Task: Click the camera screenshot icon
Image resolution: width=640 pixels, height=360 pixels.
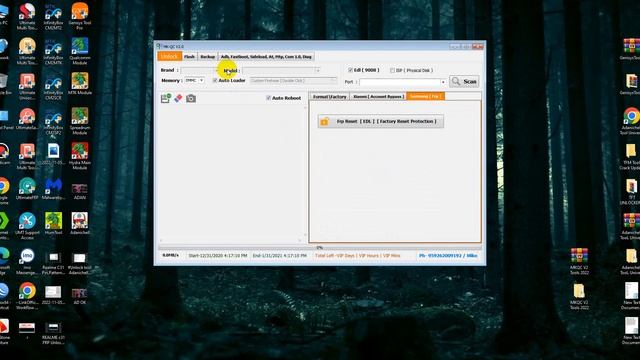Action: click(191, 98)
